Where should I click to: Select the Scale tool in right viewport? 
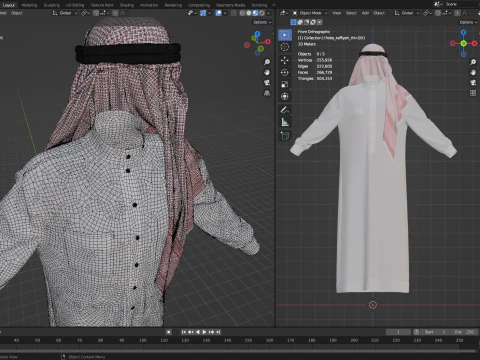(x=285, y=84)
